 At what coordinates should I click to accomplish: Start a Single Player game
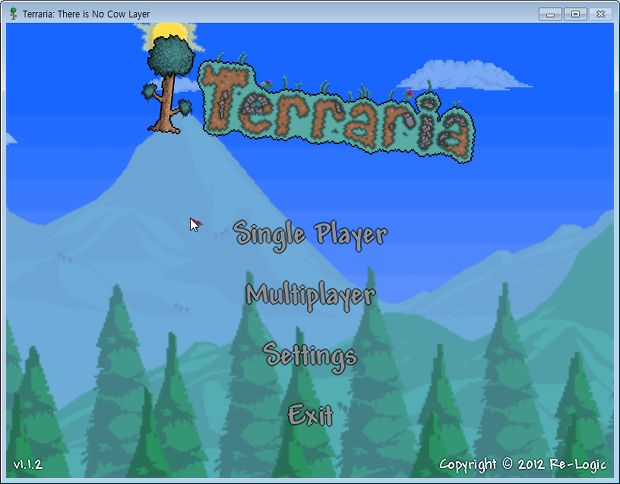[310, 235]
